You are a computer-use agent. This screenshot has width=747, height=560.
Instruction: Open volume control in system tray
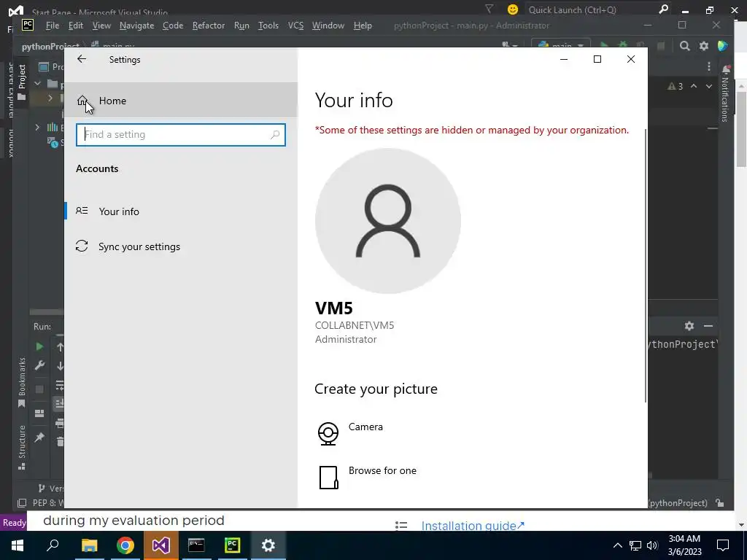click(x=652, y=545)
